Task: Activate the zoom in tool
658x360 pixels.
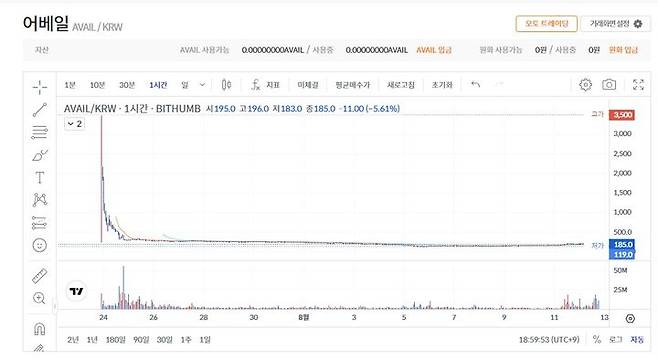Action: click(39, 298)
